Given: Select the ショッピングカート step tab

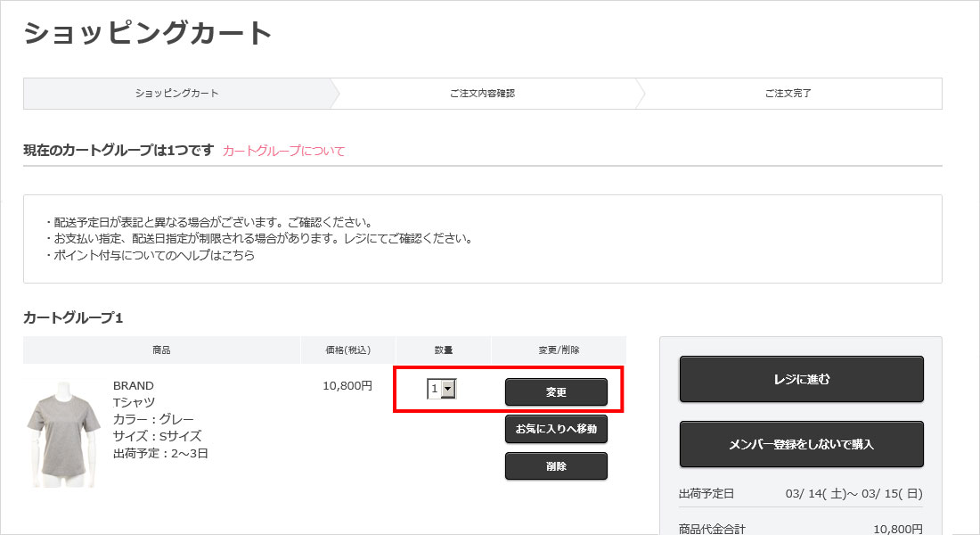Looking at the screenshot, I should [177, 94].
